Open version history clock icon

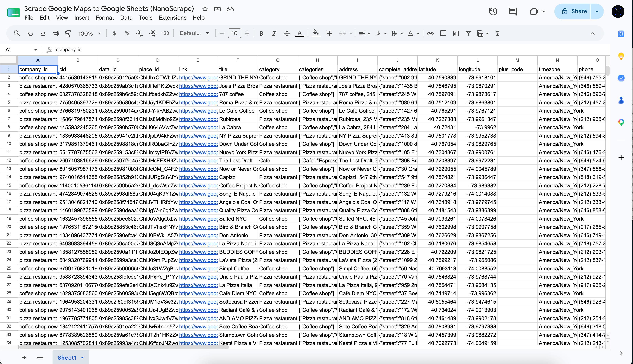[493, 11]
